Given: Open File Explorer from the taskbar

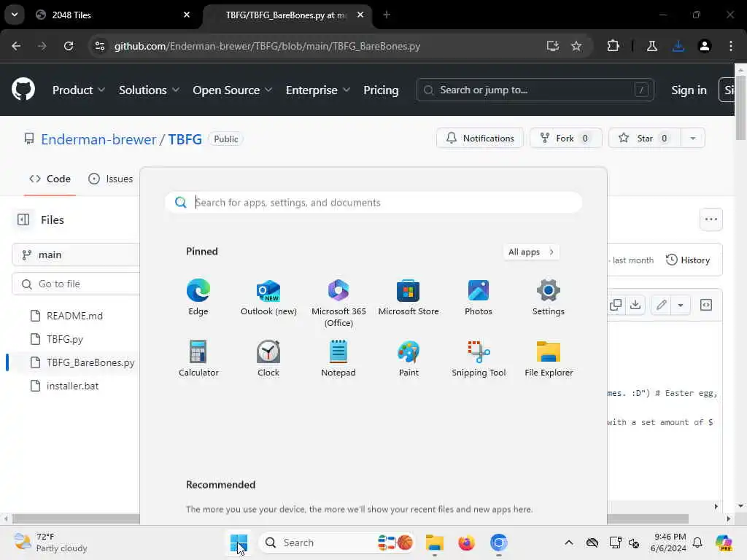Looking at the screenshot, I should [435, 542].
